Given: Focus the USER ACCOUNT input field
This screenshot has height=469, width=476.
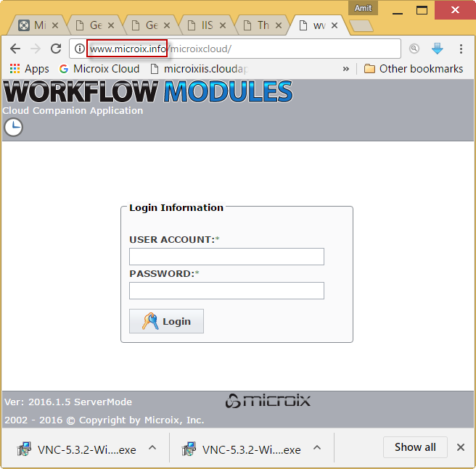Looking at the screenshot, I should 226,257.
